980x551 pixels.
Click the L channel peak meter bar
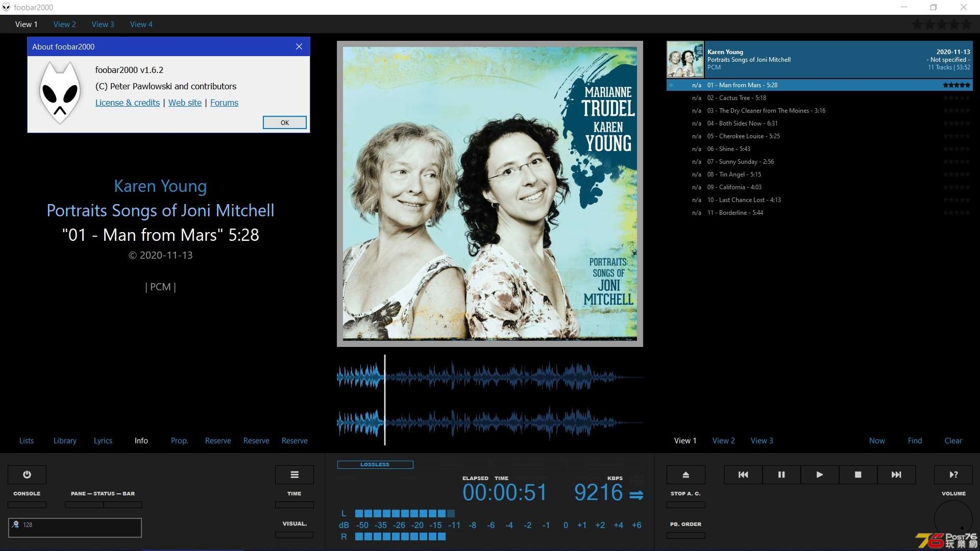[x=405, y=513]
